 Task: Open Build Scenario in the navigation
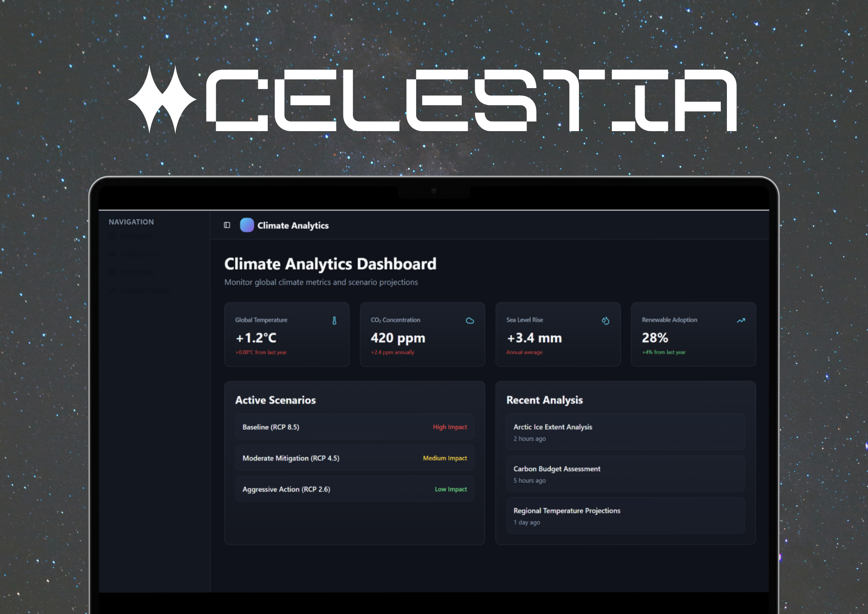coord(140,254)
